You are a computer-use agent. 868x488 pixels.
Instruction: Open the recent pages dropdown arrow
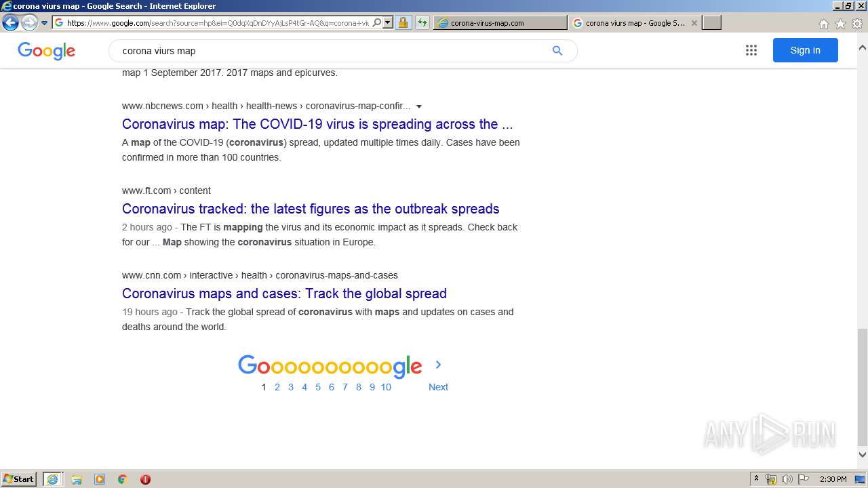pos(45,23)
